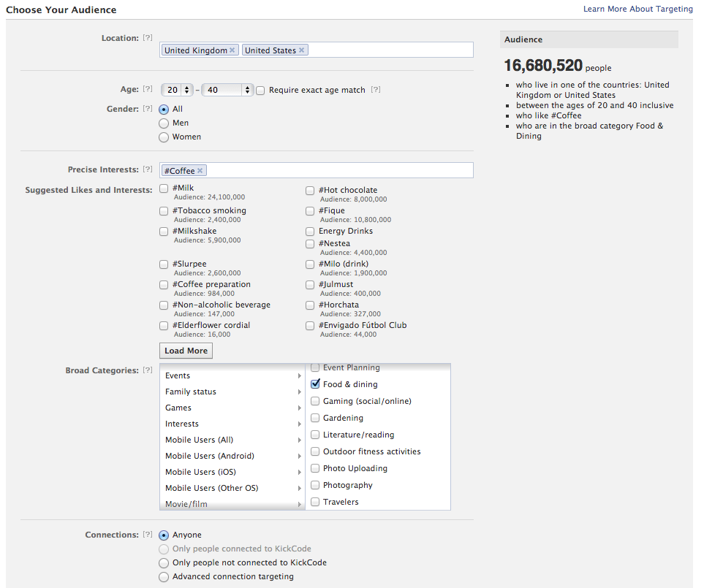Check the #Envigado Fútbol Club interest
This screenshot has width=704, height=588.
(x=310, y=326)
